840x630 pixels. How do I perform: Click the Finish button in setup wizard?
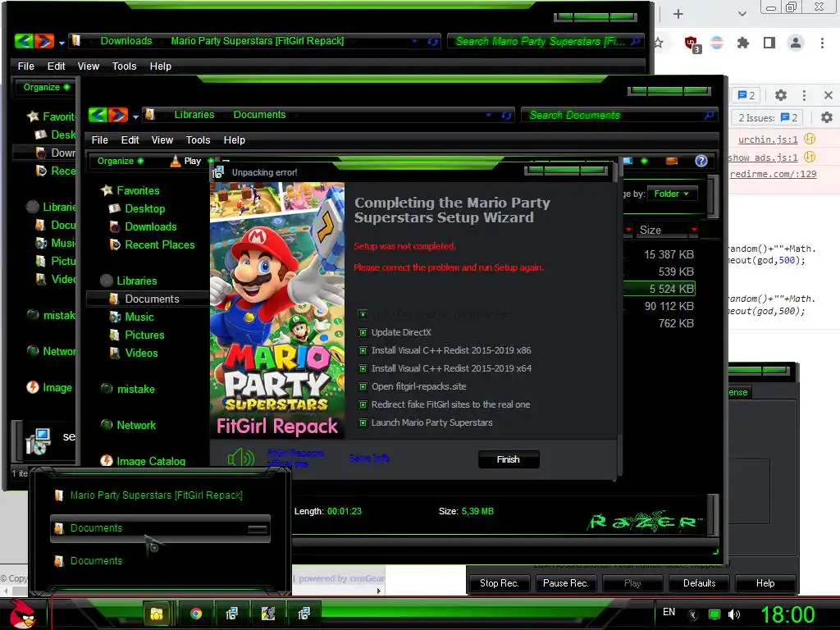click(509, 459)
